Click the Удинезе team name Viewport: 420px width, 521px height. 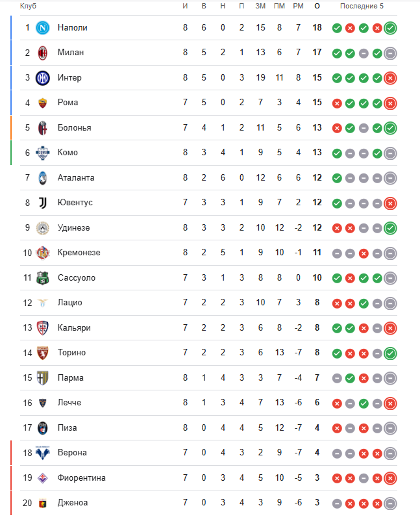pyautogui.click(x=73, y=228)
